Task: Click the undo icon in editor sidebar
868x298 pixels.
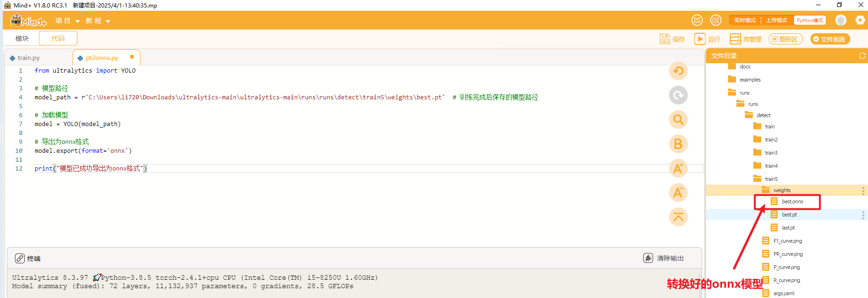Action: [678, 71]
